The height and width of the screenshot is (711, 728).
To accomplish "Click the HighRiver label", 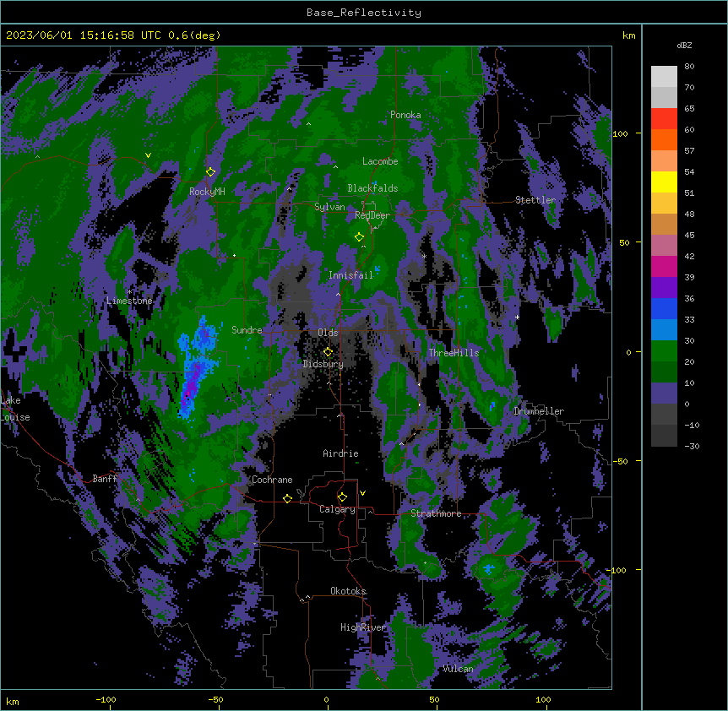I will pos(363,627).
